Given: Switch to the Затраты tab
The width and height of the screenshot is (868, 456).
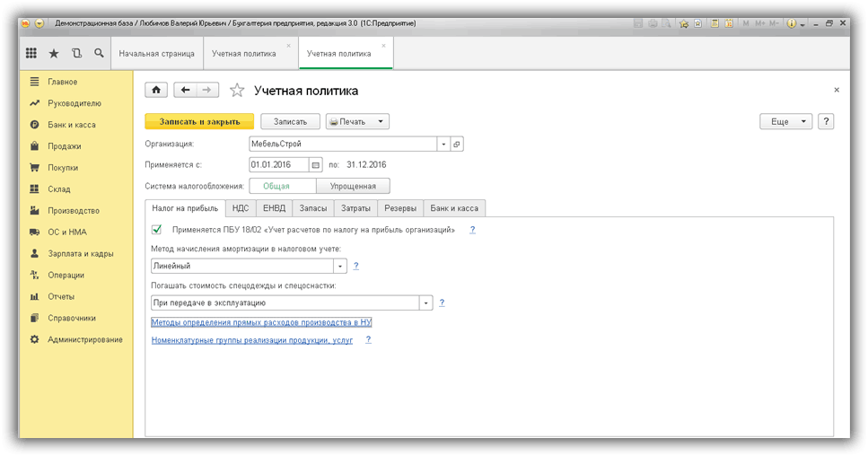Looking at the screenshot, I should pos(355,208).
